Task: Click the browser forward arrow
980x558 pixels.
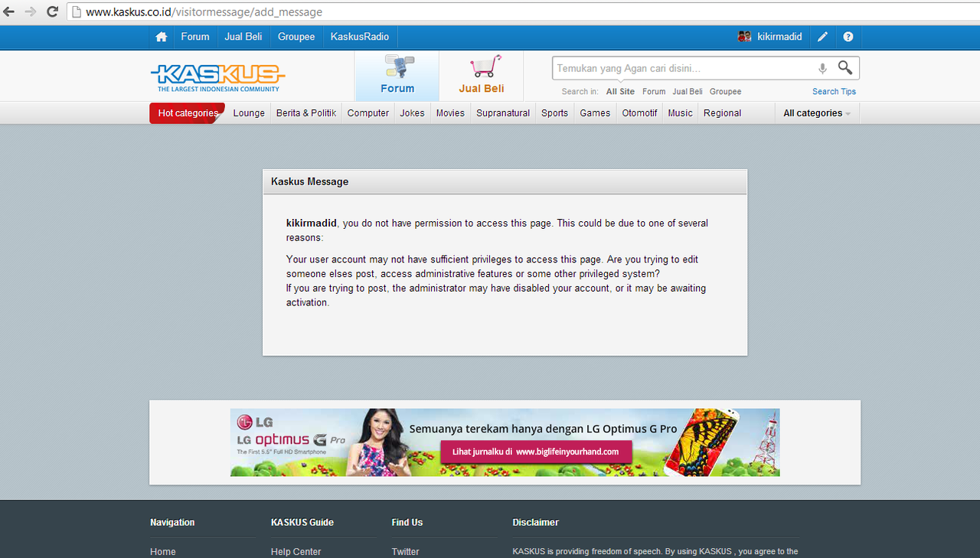Action: click(x=31, y=11)
